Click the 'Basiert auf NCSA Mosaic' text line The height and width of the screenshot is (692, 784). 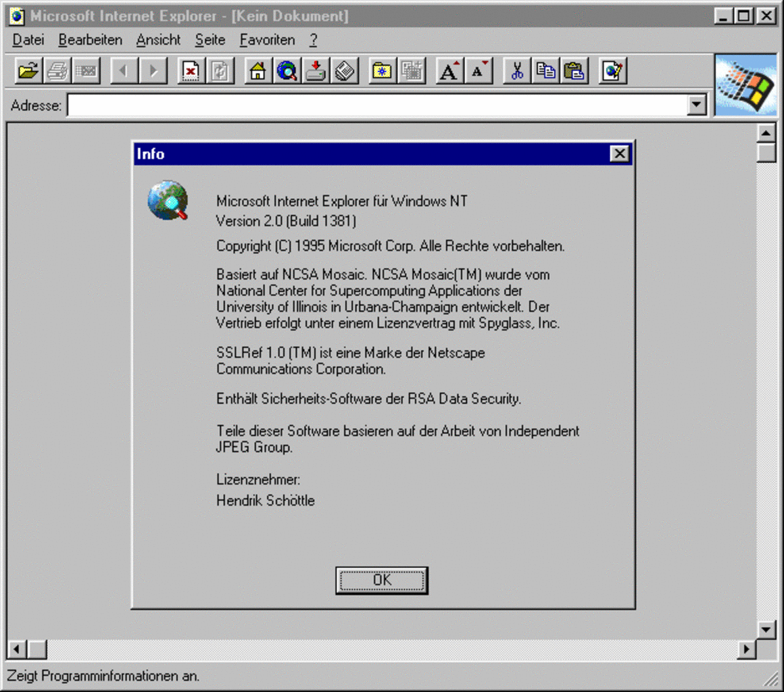[x=383, y=274]
